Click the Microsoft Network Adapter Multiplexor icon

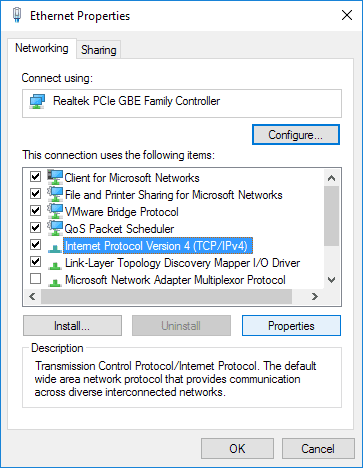click(x=55, y=282)
